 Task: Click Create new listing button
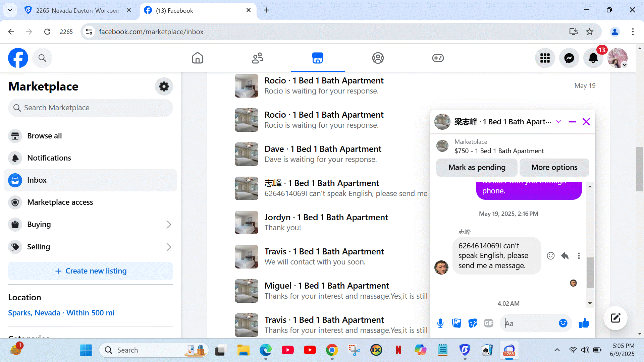pyautogui.click(x=91, y=271)
